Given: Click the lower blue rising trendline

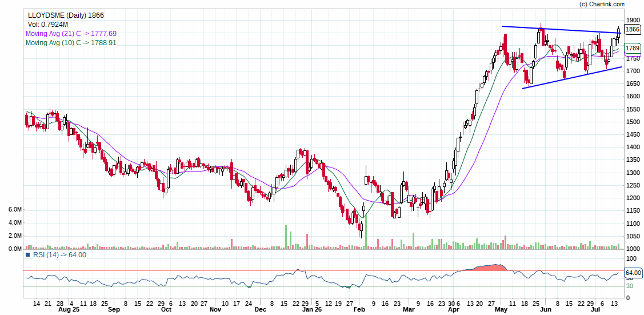Looking at the screenshot, I should [571, 78].
